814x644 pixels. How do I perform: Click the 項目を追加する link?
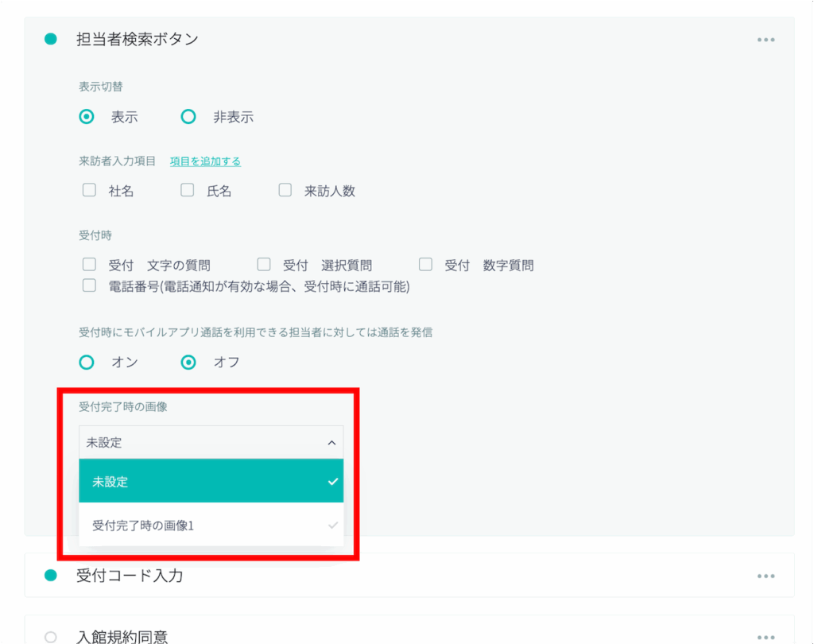(205, 161)
